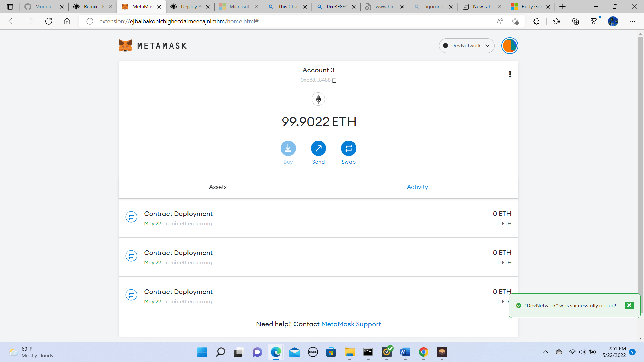Click the Buy icon to purchase ETH
The image size is (644, 362).
[288, 148]
